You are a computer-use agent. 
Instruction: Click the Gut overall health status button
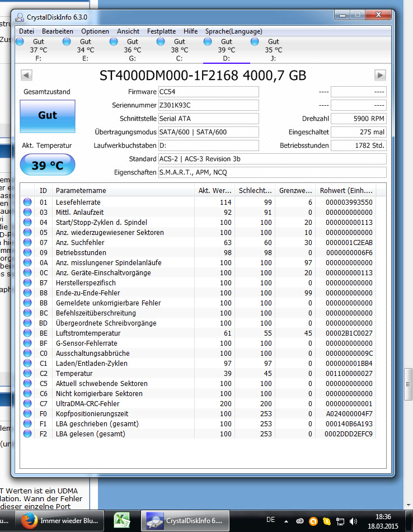pyautogui.click(x=48, y=116)
